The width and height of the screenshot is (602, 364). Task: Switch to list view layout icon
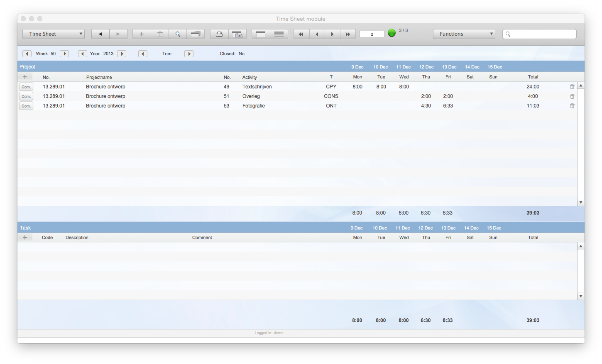point(279,34)
